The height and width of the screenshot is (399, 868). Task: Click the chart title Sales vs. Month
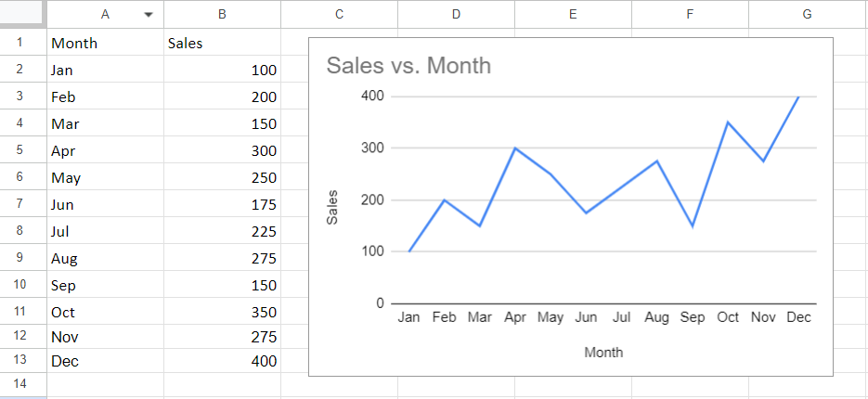[x=408, y=65]
